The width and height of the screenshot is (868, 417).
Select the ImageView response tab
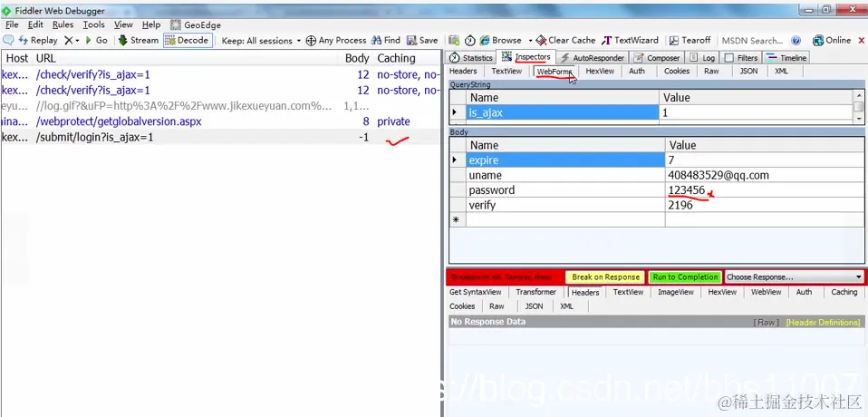pos(675,292)
